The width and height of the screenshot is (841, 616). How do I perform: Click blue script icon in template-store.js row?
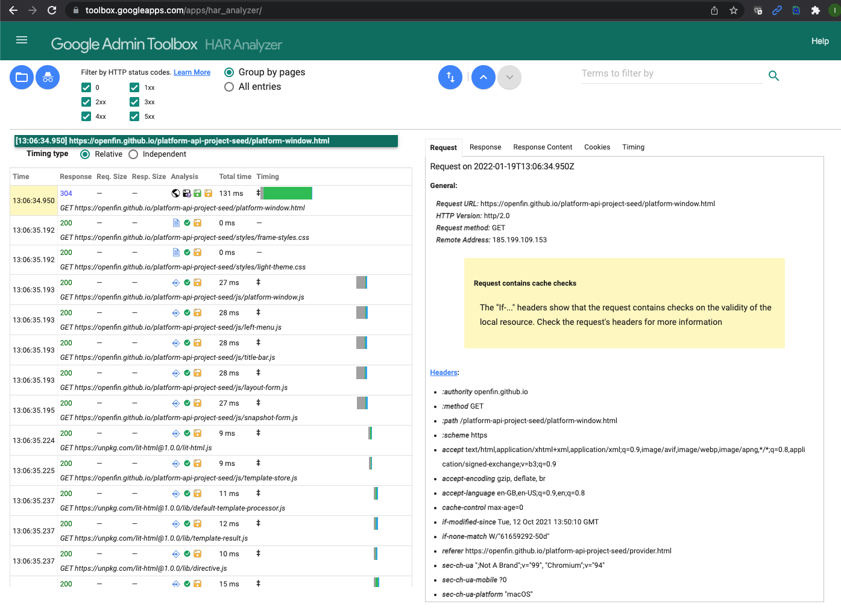click(x=176, y=464)
